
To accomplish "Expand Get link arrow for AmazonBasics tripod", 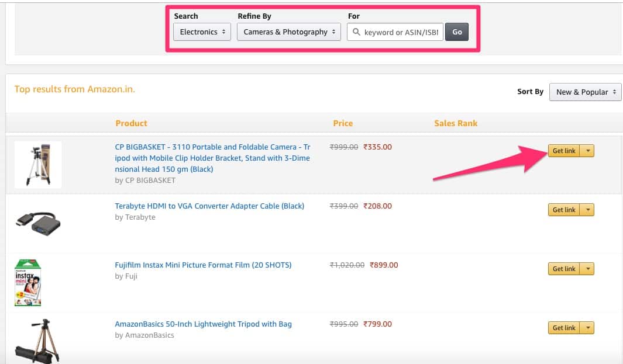I will (x=587, y=328).
